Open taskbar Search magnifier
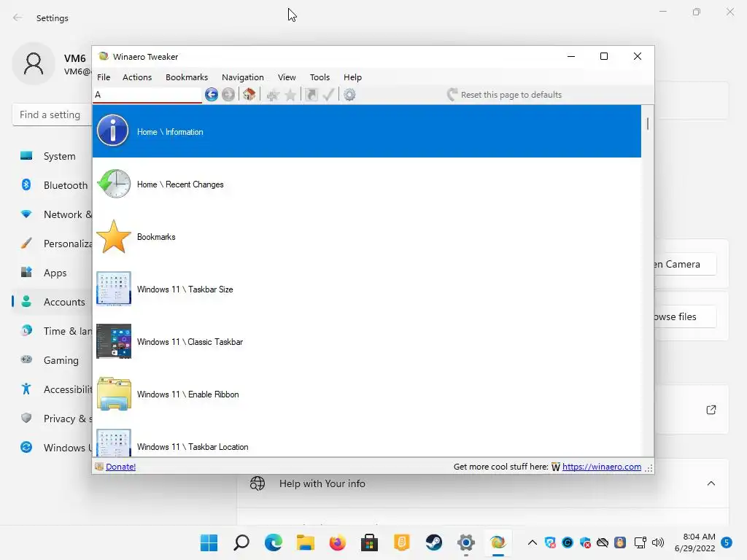747x560 pixels. click(x=241, y=542)
